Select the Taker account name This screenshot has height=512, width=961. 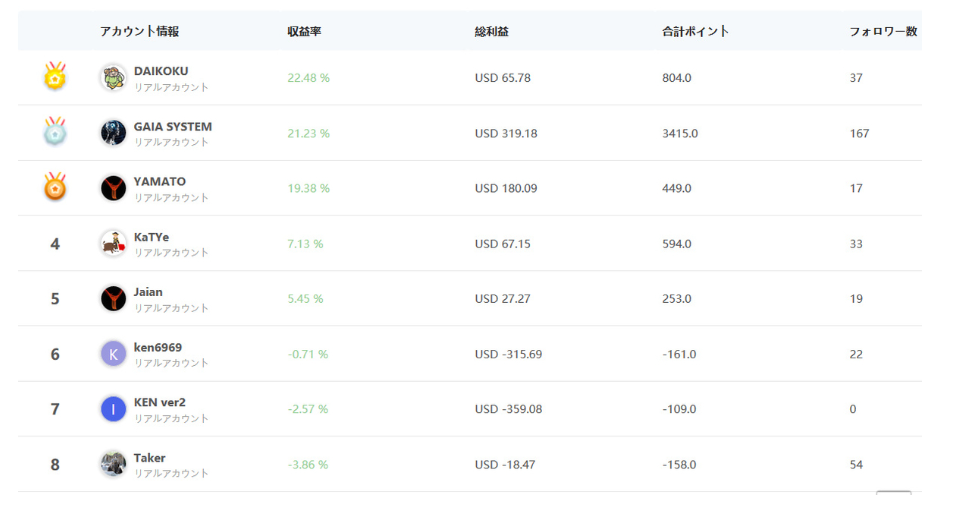coord(150,457)
